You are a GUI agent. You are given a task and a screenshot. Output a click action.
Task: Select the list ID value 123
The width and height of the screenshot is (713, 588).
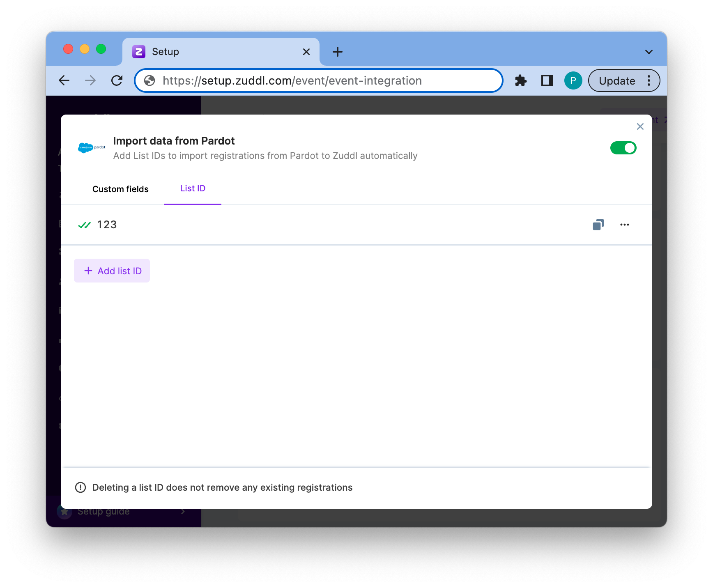tap(107, 225)
